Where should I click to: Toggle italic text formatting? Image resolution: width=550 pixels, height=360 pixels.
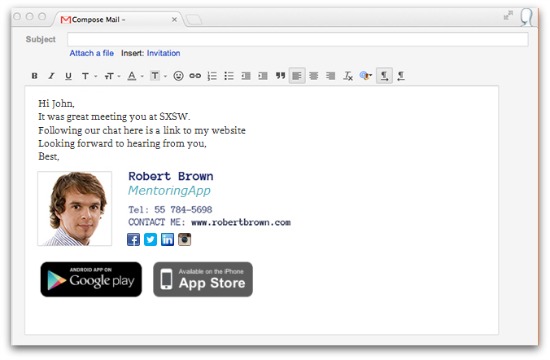pos(51,76)
